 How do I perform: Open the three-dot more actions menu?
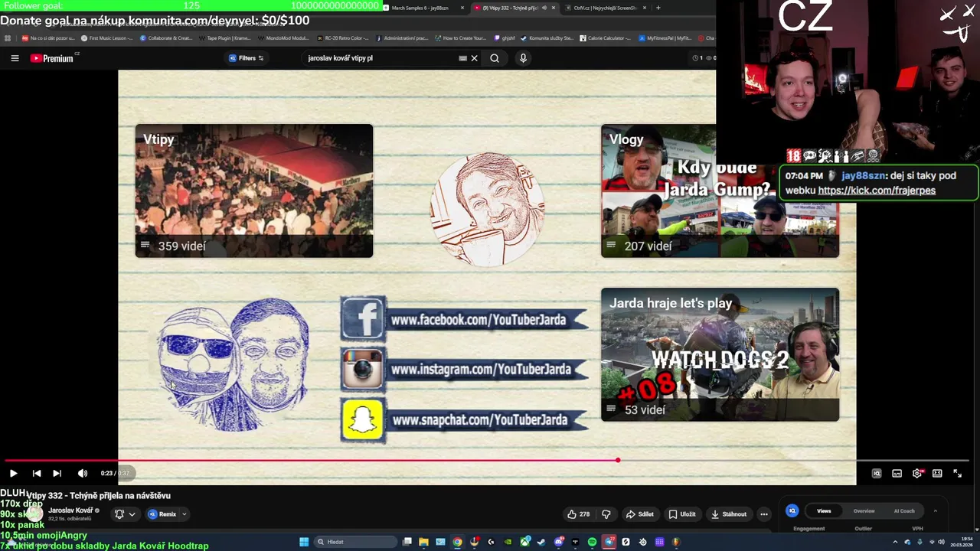pyautogui.click(x=764, y=514)
